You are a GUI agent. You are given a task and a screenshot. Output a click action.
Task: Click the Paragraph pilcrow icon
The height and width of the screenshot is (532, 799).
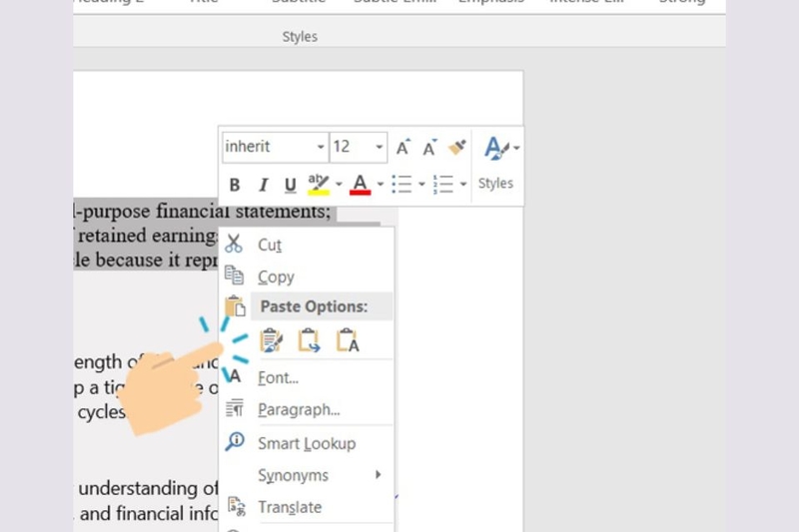[235, 408]
